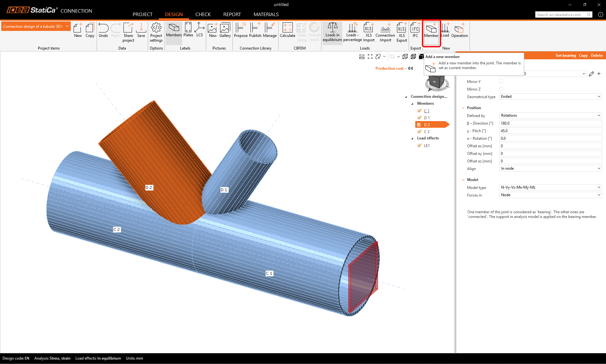The height and width of the screenshot is (364, 606).
Task: Click the Set bearing button
Action: pyautogui.click(x=566, y=56)
